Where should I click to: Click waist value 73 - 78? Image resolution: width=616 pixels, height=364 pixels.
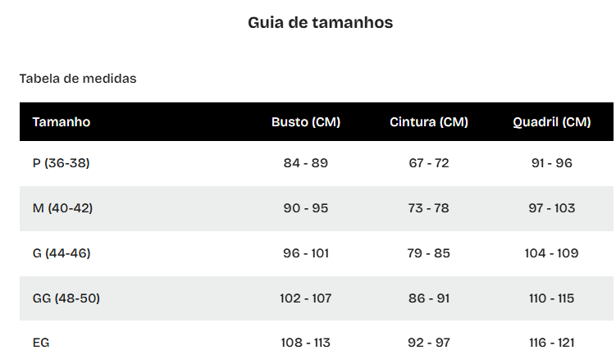(x=429, y=208)
